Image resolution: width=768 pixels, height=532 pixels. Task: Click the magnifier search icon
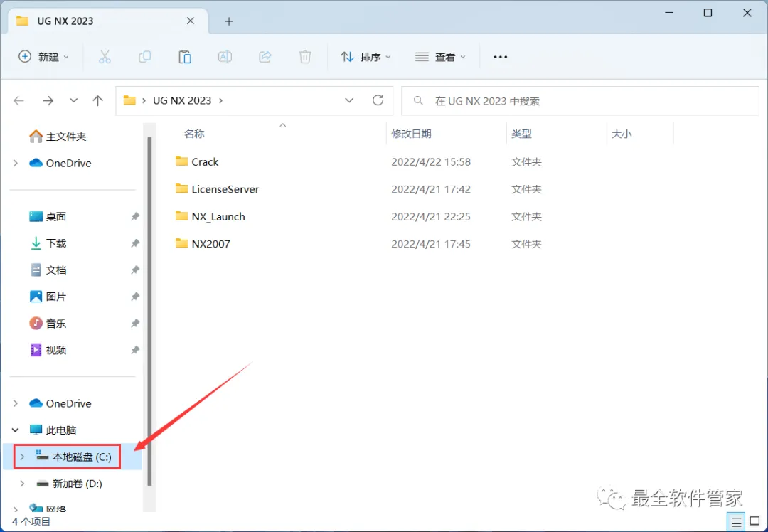(418, 100)
